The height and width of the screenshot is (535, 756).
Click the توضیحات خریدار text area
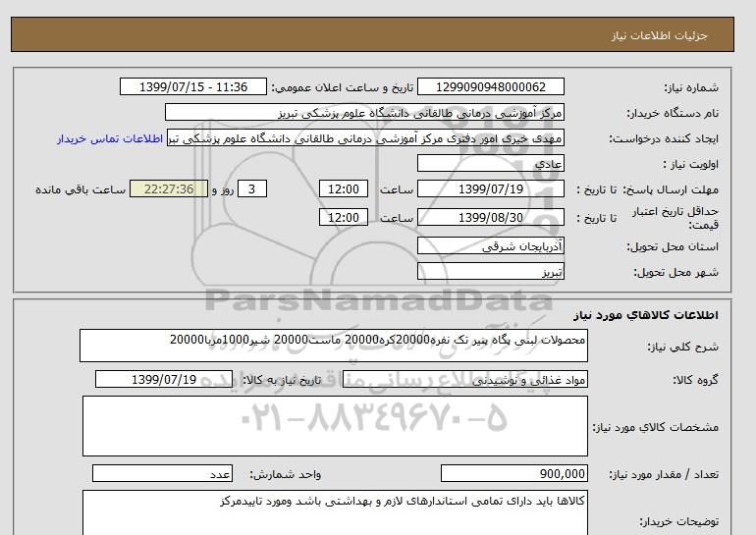[x=335, y=512]
